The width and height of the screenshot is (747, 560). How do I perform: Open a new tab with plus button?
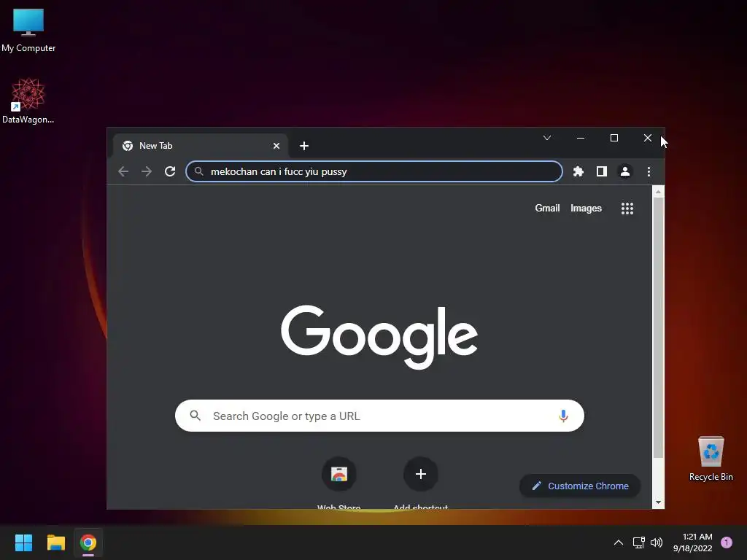pyautogui.click(x=304, y=146)
